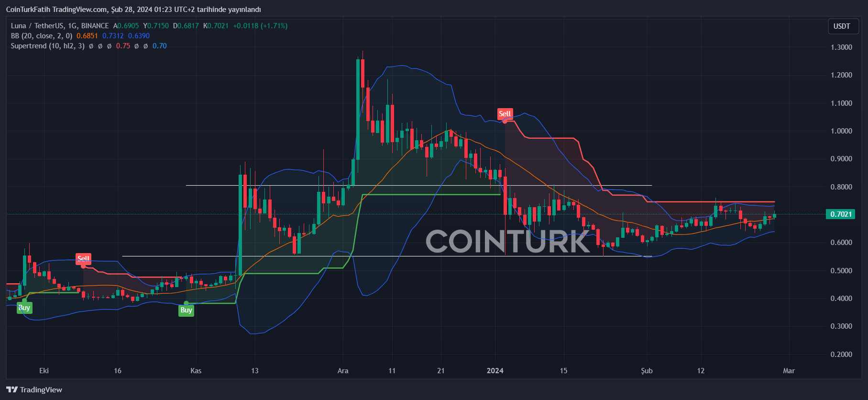Click the 1.0000 price axis label
This screenshot has width=868, height=400.
pos(841,131)
